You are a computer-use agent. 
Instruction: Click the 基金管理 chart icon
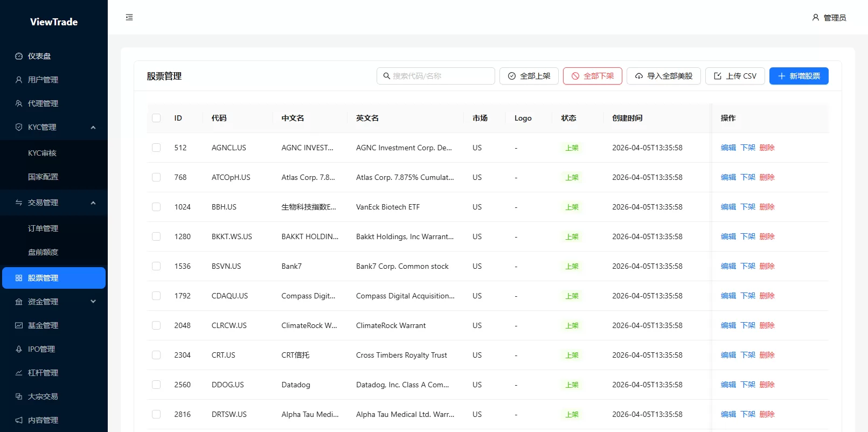pyautogui.click(x=19, y=325)
